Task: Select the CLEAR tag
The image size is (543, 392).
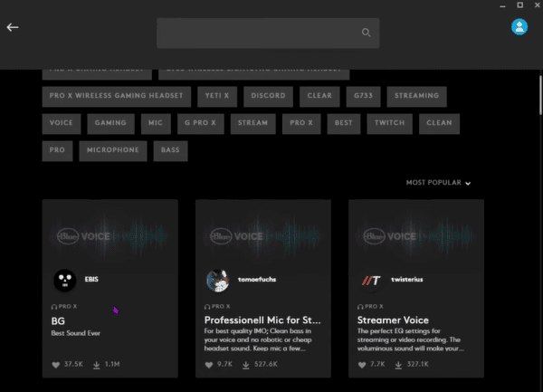Action: point(319,96)
